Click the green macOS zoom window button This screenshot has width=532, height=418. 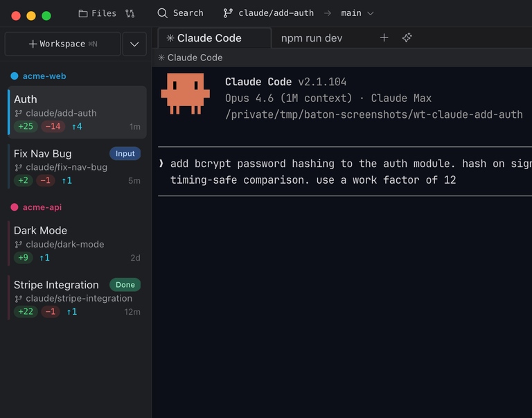pyautogui.click(x=46, y=16)
